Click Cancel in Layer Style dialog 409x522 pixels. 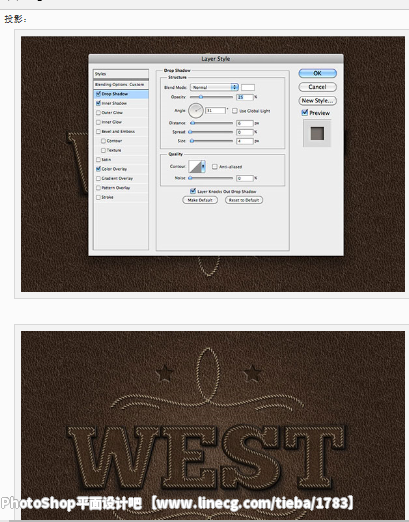pyautogui.click(x=317, y=87)
